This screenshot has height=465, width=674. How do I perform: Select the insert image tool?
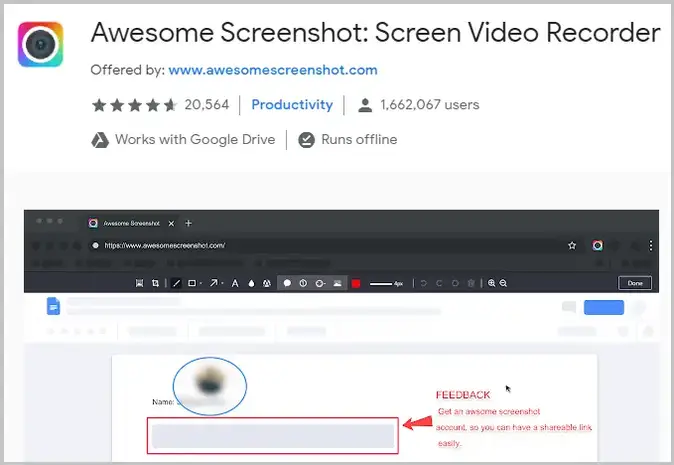pyautogui.click(x=337, y=283)
